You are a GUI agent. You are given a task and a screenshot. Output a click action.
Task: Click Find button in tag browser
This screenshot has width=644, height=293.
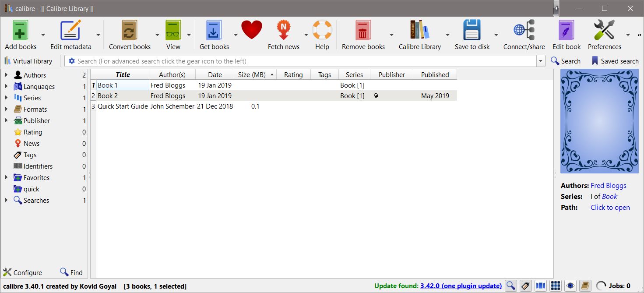(71, 272)
